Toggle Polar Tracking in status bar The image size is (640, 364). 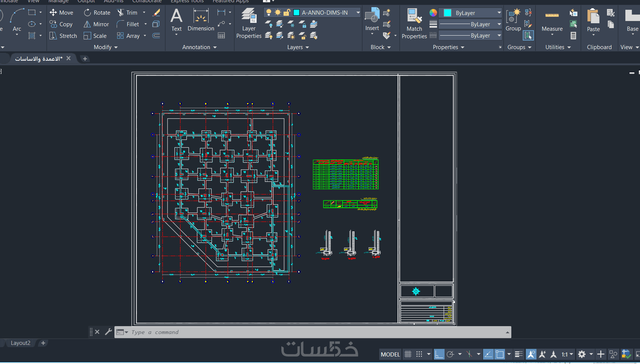(451, 354)
